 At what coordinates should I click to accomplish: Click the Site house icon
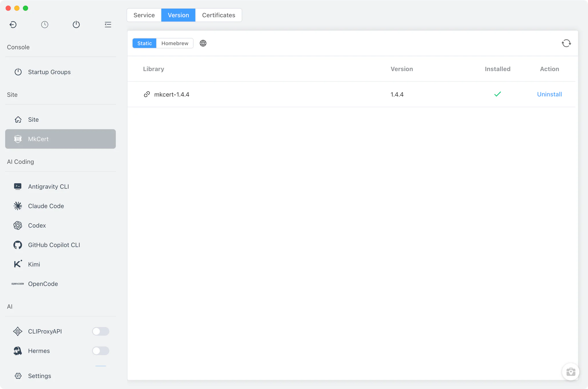point(18,120)
